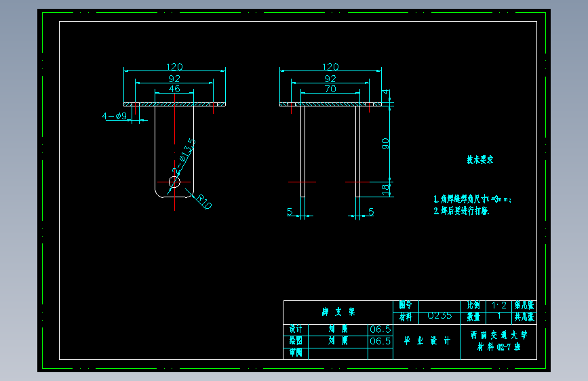Image resolution: width=588 pixels, height=381 pixels.
Task: Click the "5" thickness label under right leg
Action: 371,212
